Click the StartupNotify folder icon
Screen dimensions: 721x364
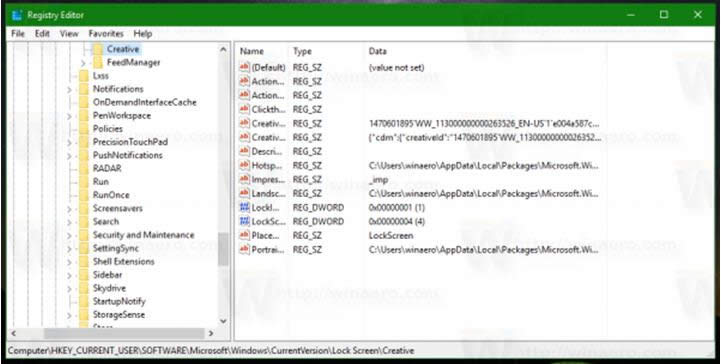pyautogui.click(x=84, y=301)
